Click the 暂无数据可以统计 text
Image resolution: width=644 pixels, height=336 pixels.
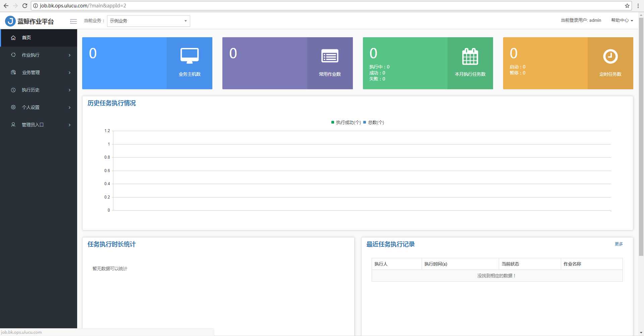(110, 269)
